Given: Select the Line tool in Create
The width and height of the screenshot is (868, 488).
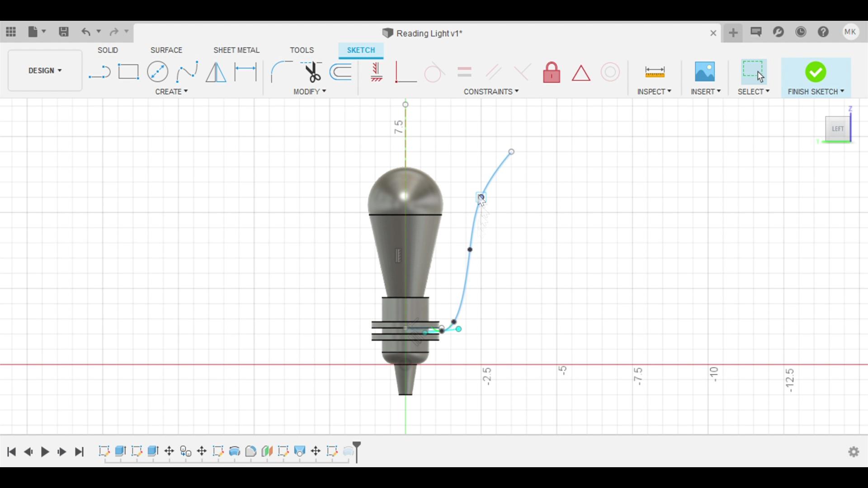Looking at the screenshot, I should [99, 72].
